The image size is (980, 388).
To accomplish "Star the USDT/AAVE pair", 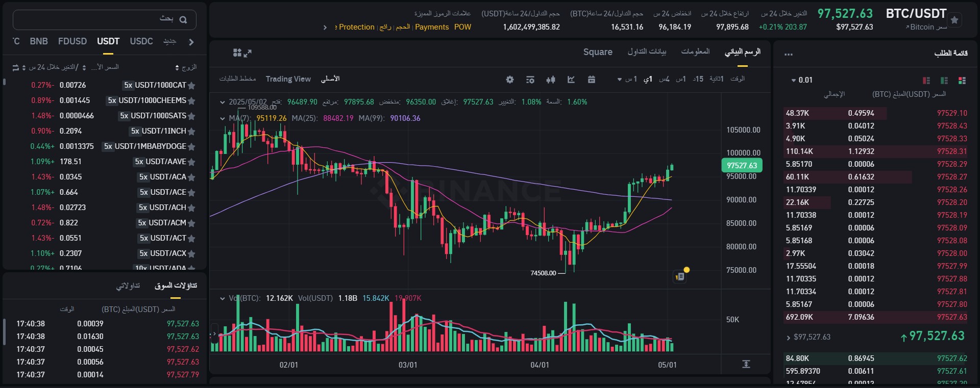I will click(191, 162).
